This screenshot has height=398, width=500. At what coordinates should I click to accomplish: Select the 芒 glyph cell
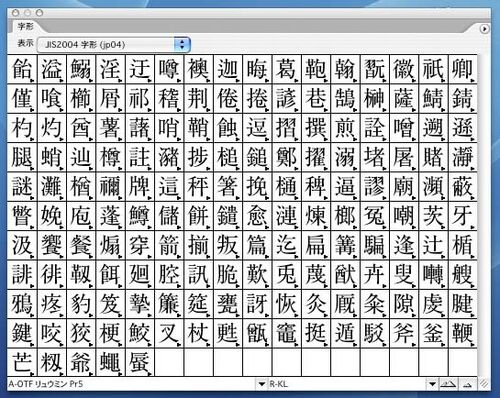23,362
